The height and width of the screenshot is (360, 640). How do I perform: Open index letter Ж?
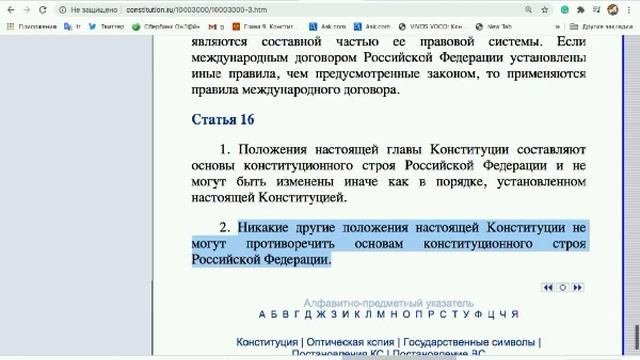click(321, 314)
